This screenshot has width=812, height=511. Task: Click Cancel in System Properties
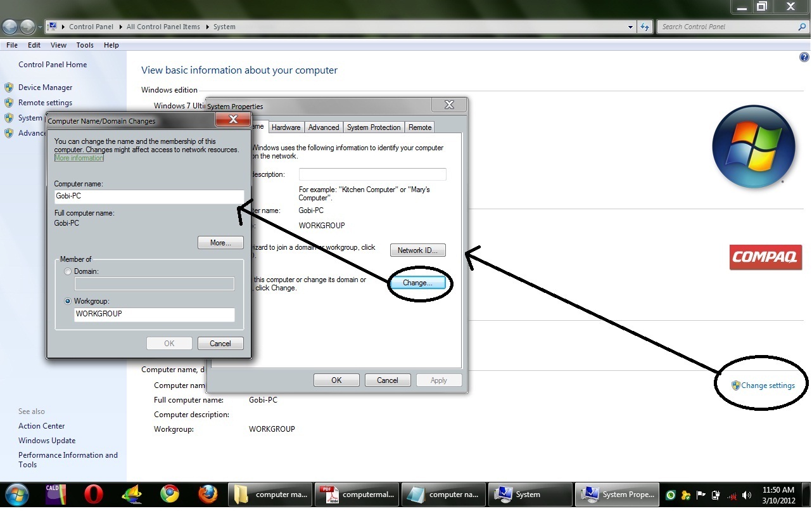[x=388, y=380]
